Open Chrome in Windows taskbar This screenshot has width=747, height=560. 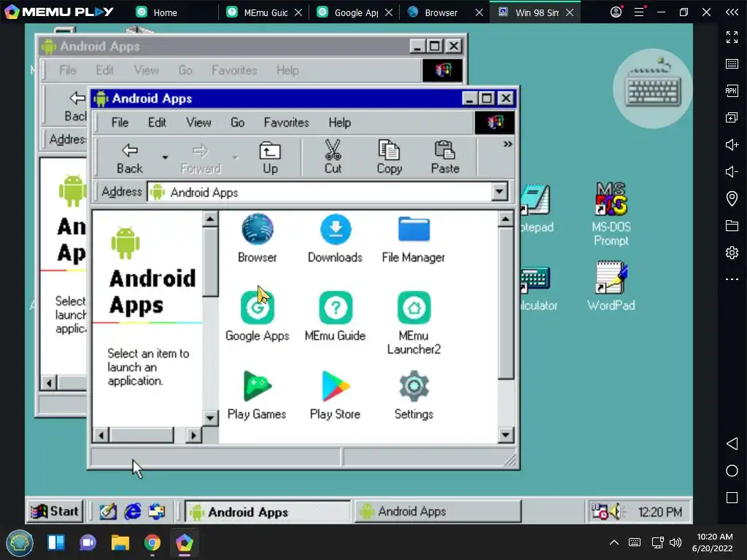[152, 542]
